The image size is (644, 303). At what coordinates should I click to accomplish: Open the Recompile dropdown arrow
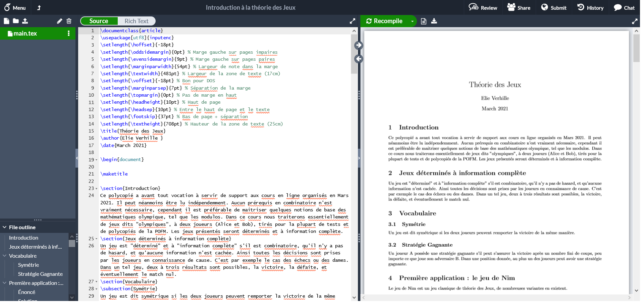click(412, 21)
